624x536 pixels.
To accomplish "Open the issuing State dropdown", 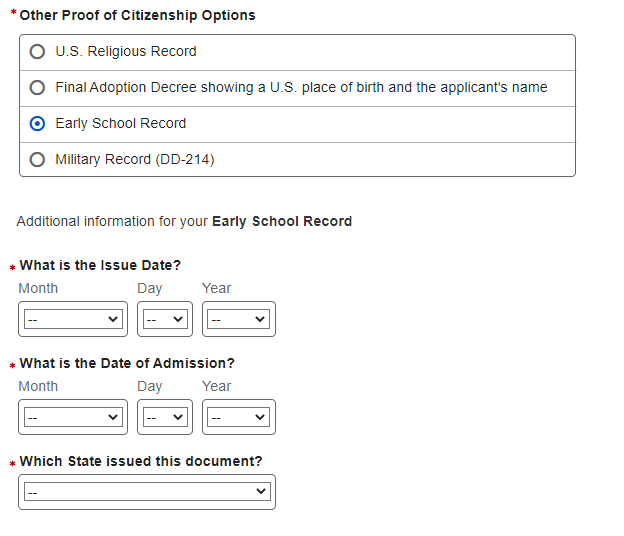I will (x=147, y=492).
